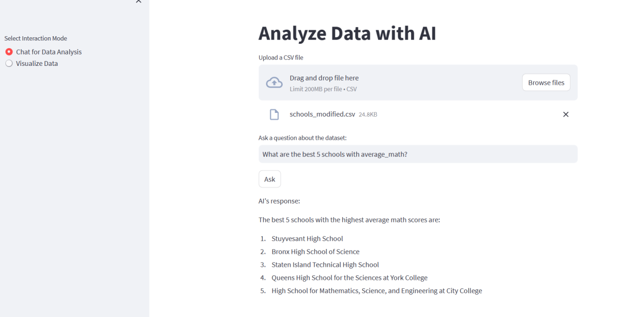Screen dimensions: 644x317
Task: Click the schools_modified.csv file name
Action: click(322, 114)
